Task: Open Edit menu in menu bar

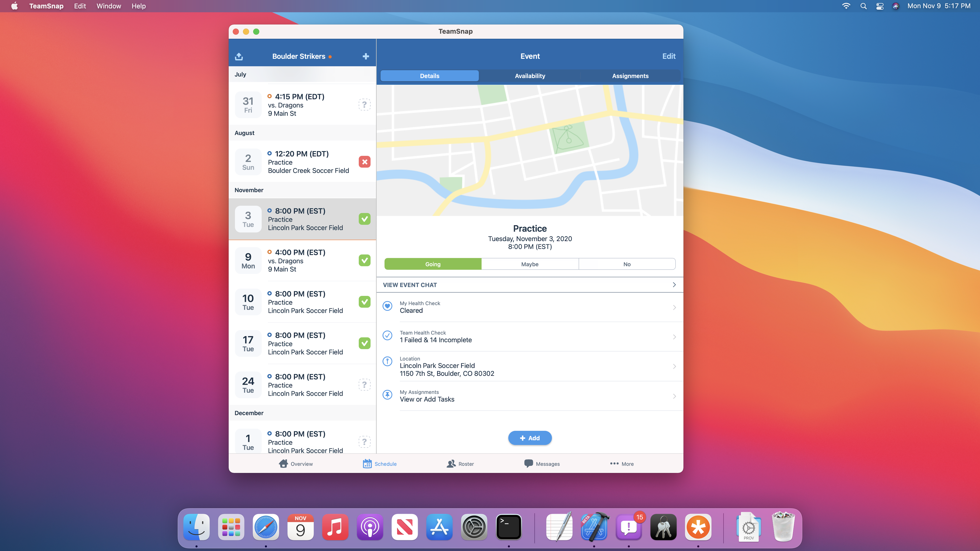Action: coord(80,6)
